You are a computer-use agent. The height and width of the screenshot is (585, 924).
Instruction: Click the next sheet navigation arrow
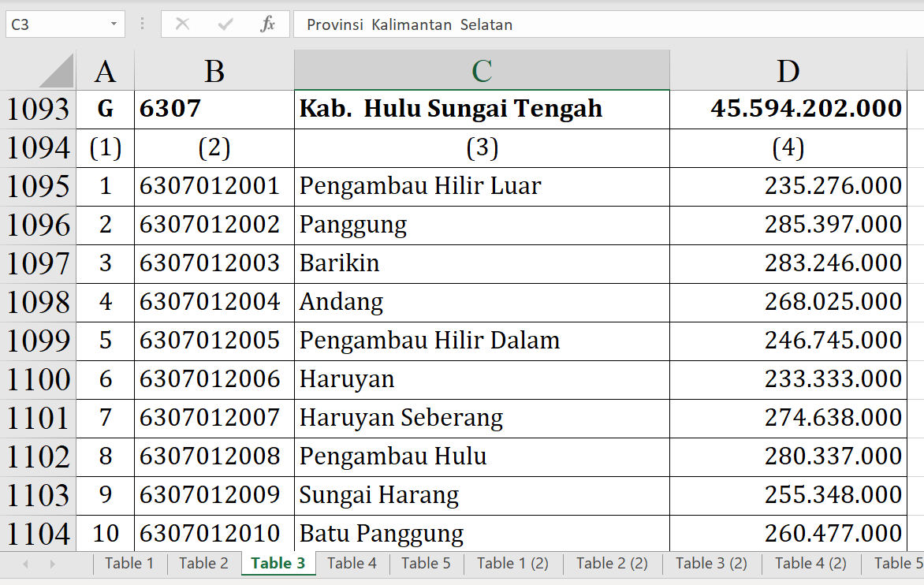click(53, 564)
